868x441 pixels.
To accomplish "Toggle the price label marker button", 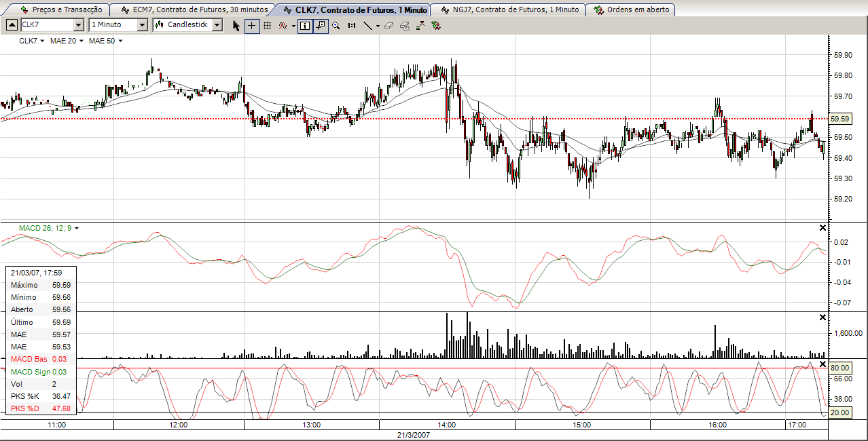I will [320, 26].
